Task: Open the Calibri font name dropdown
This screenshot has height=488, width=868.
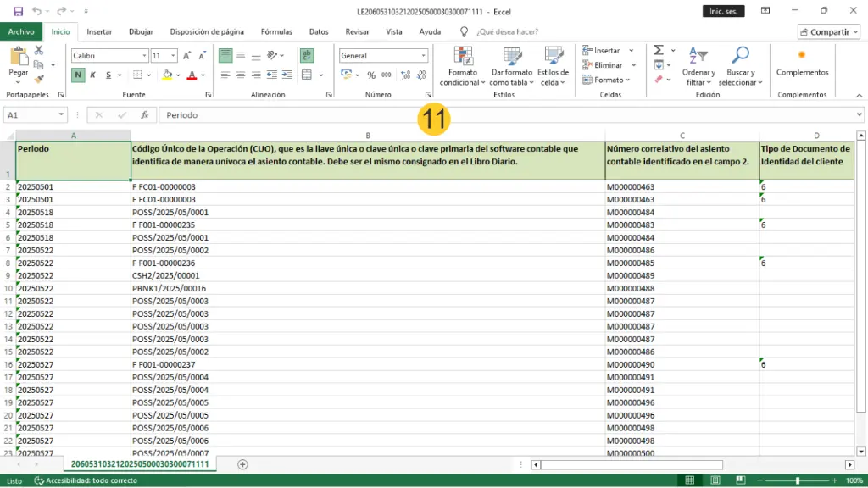Action: point(144,56)
